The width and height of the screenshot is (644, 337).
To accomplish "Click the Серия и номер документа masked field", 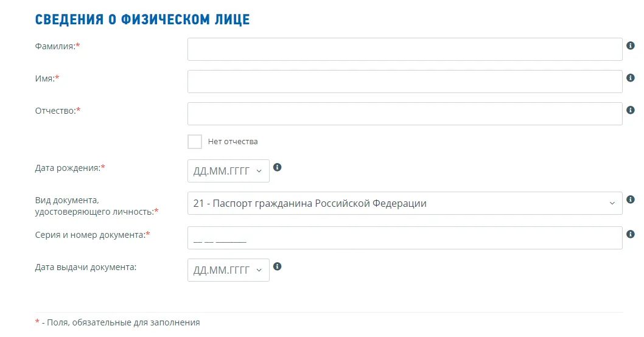I will [405, 238].
